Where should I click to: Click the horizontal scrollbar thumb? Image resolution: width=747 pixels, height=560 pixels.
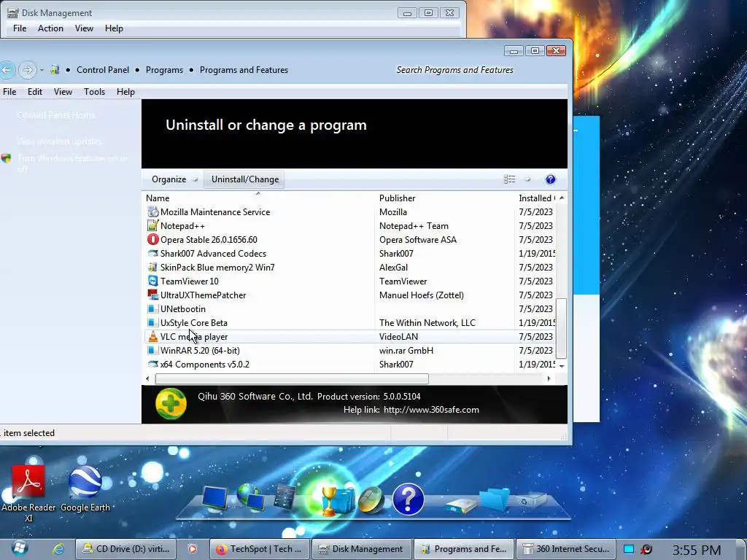(x=292, y=379)
